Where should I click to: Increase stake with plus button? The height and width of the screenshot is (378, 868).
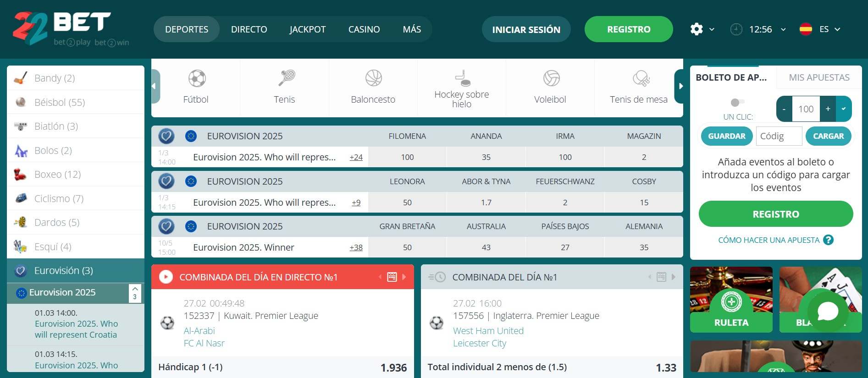pos(828,109)
